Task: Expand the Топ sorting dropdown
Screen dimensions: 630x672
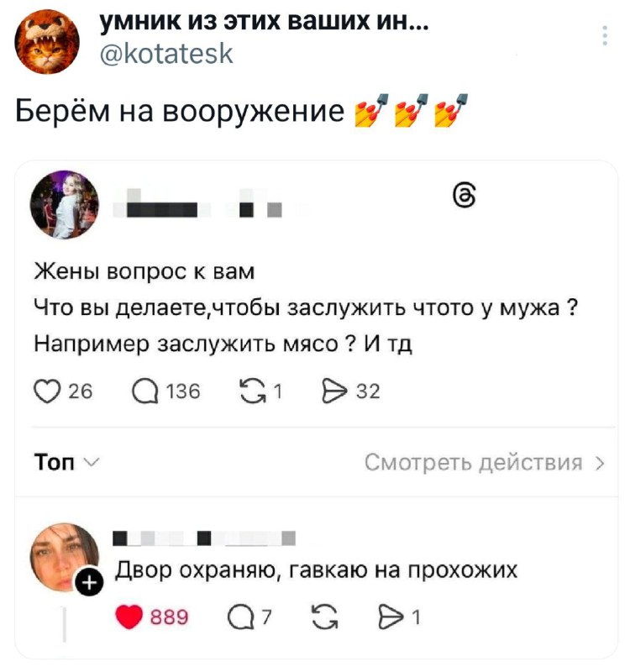Action: (67, 463)
